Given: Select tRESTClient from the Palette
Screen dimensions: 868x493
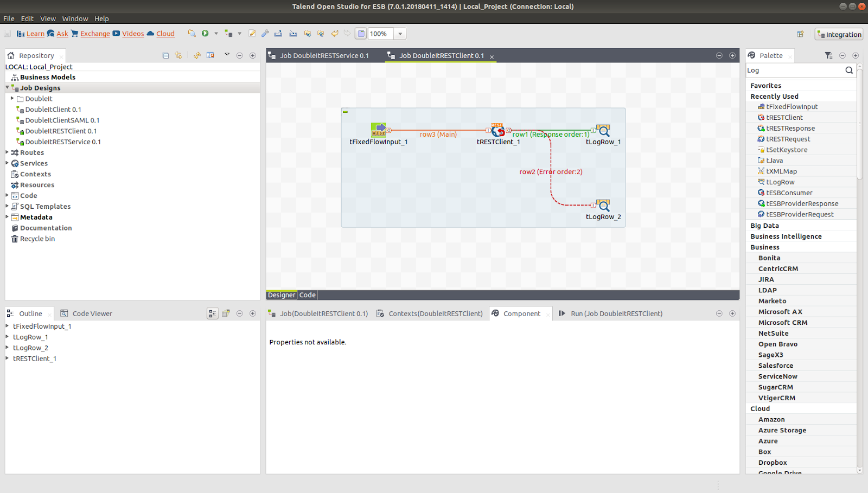Looking at the screenshot, I should tap(783, 117).
